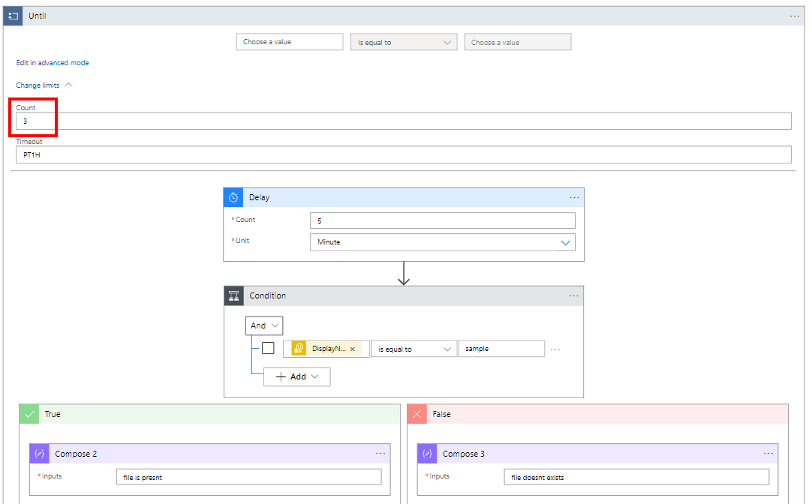Click the Delay header title
Screen dimensions: 812x504
[x=259, y=197]
